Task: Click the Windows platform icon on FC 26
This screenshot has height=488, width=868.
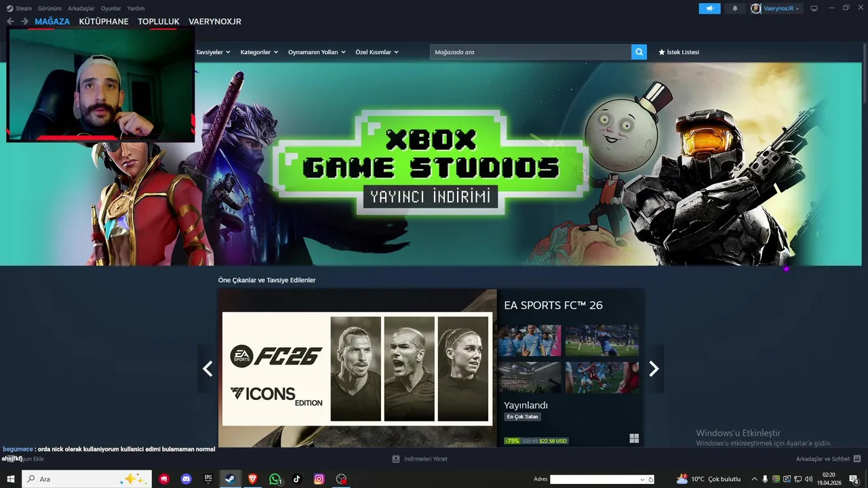Action: pos(634,439)
